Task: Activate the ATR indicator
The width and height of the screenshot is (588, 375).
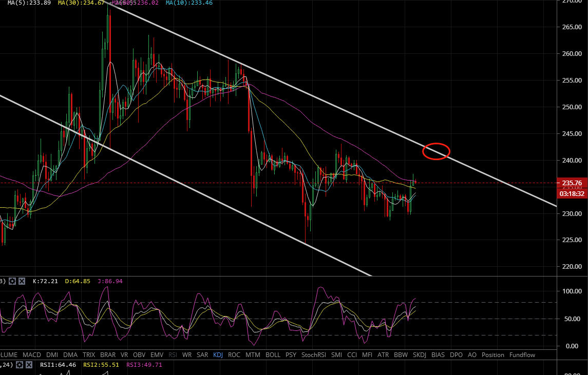Action: [x=383, y=354]
